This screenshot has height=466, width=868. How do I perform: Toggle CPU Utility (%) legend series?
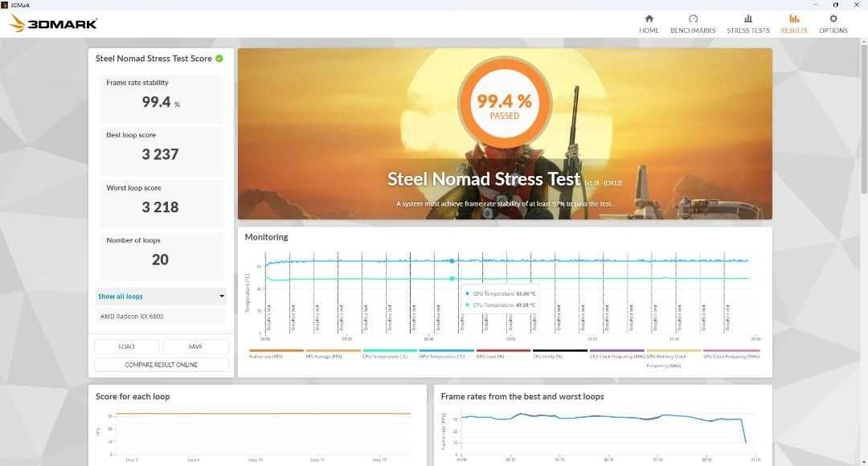click(559, 354)
